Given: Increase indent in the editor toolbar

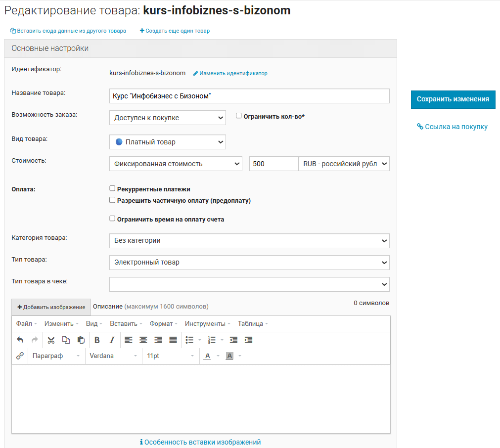Looking at the screenshot, I should [x=249, y=340].
